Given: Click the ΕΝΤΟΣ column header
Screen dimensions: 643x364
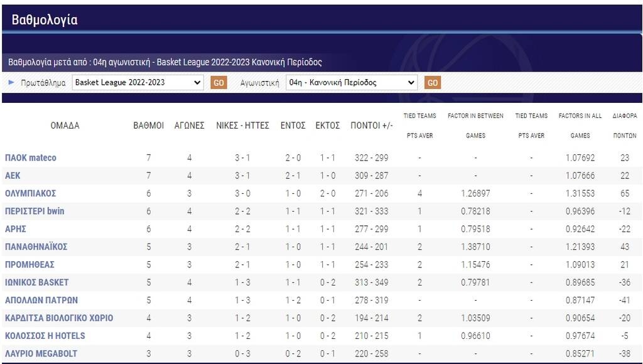Looking at the screenshot, I should [x=293, y=126].
